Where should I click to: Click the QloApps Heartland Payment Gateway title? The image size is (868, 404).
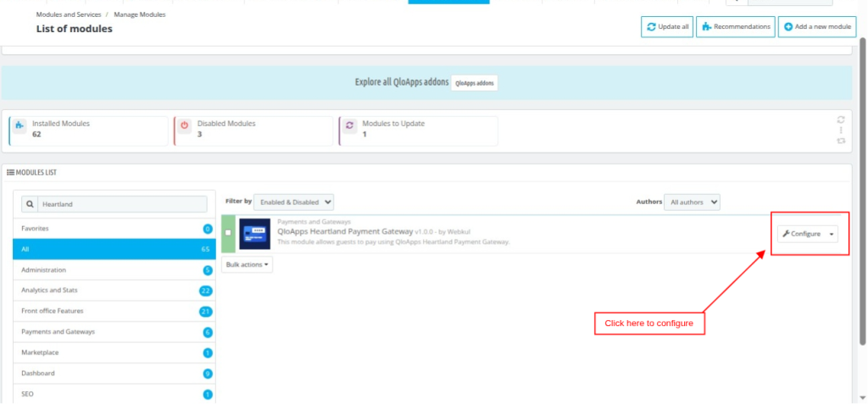345,231
